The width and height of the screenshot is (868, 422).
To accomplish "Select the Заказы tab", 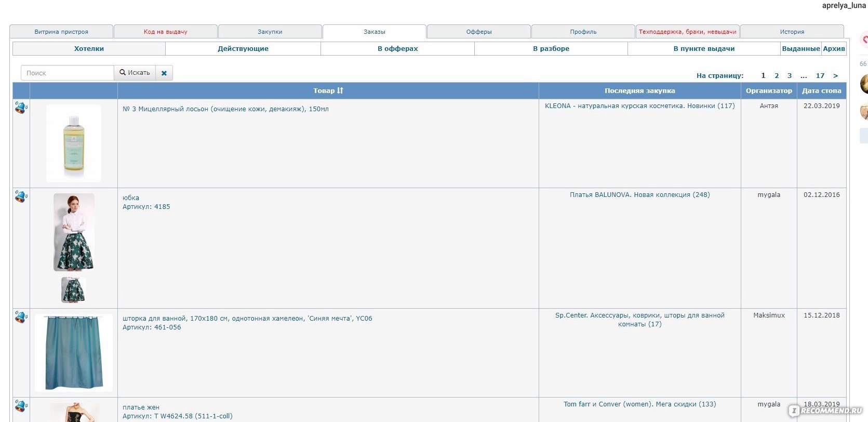I will [x=375, y=32].
